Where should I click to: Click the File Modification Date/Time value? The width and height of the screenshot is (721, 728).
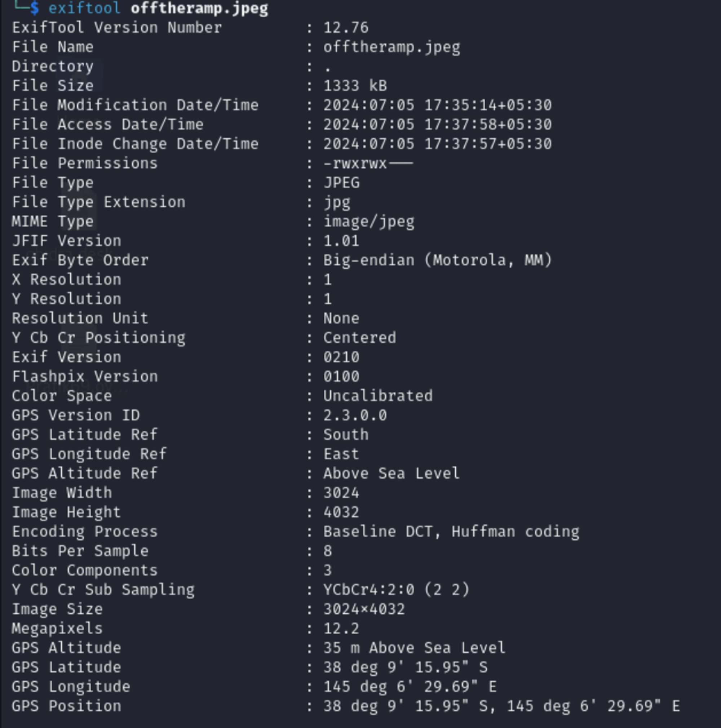pos(437,105)
